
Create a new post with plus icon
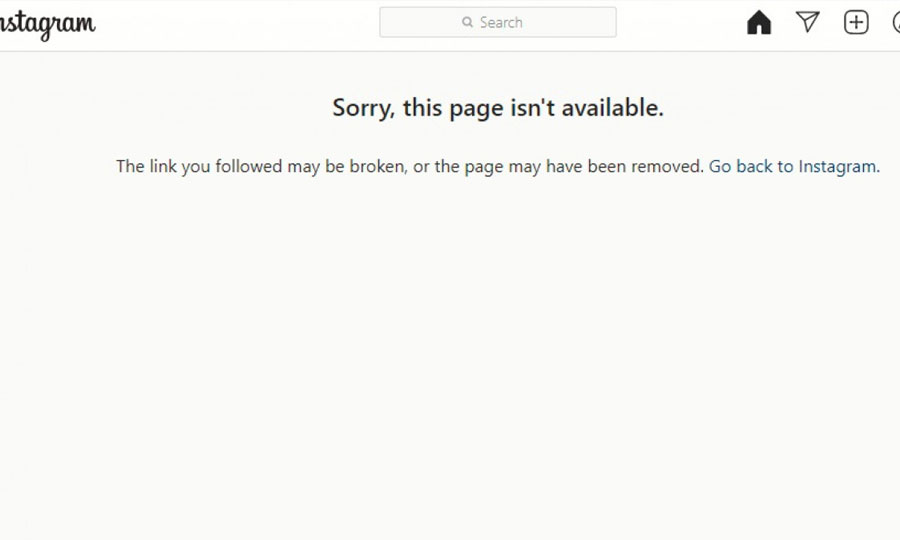[856, 22]
